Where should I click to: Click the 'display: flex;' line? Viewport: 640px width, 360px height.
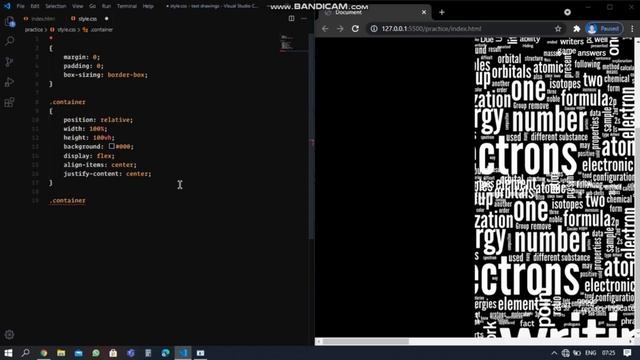pos(89,156)
